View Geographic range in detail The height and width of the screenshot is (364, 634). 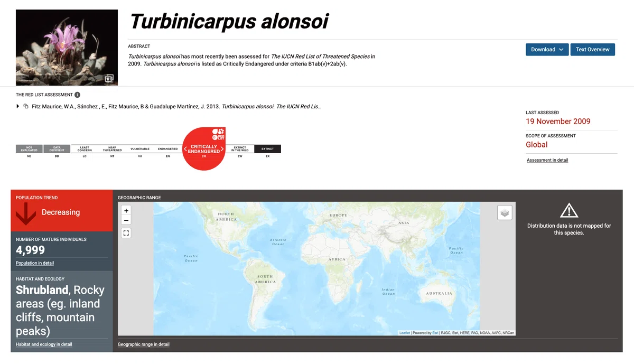click(x=144, y=344)
